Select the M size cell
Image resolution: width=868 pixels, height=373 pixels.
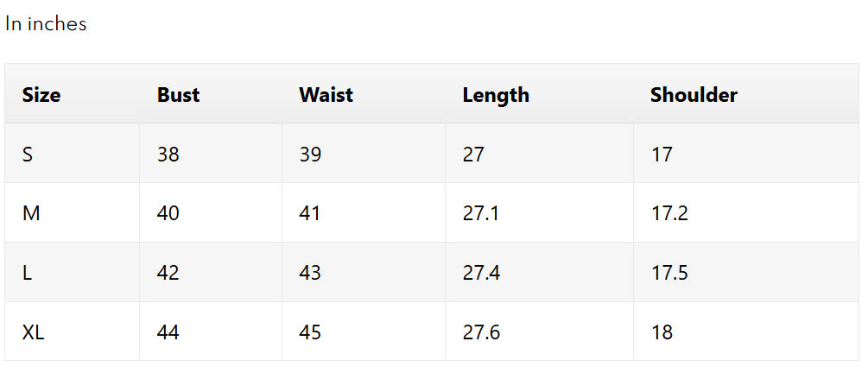(x=31, y=213)
